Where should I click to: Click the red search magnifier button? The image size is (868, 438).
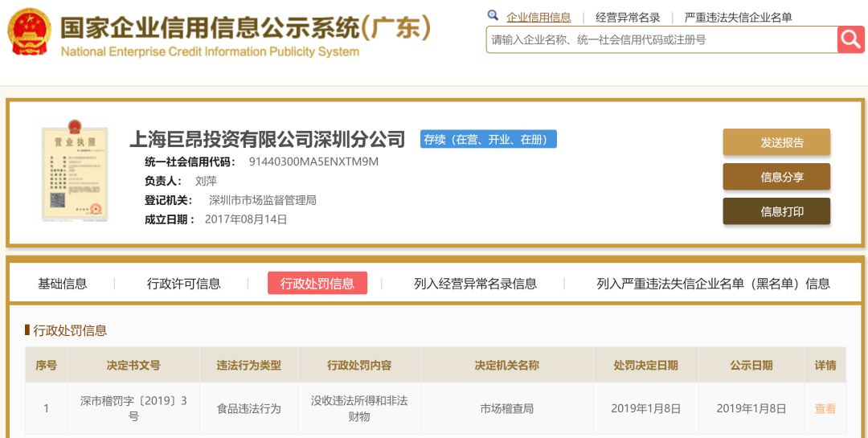tap(851, 39)
